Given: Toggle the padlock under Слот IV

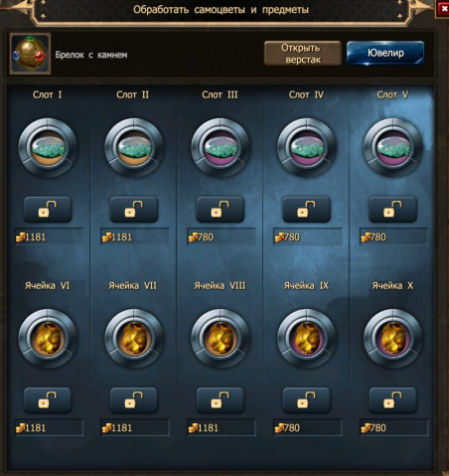Looking at the screenshot, I should (x=306, y=210).
